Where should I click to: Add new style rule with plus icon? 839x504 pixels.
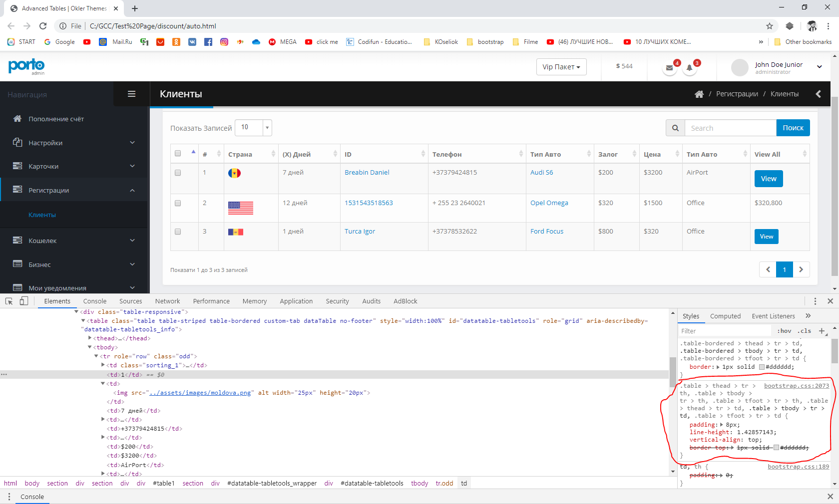coord(822,330)
